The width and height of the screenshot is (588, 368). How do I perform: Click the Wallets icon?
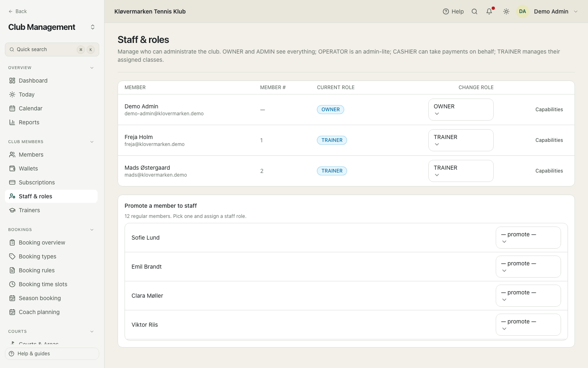[12, 168]
